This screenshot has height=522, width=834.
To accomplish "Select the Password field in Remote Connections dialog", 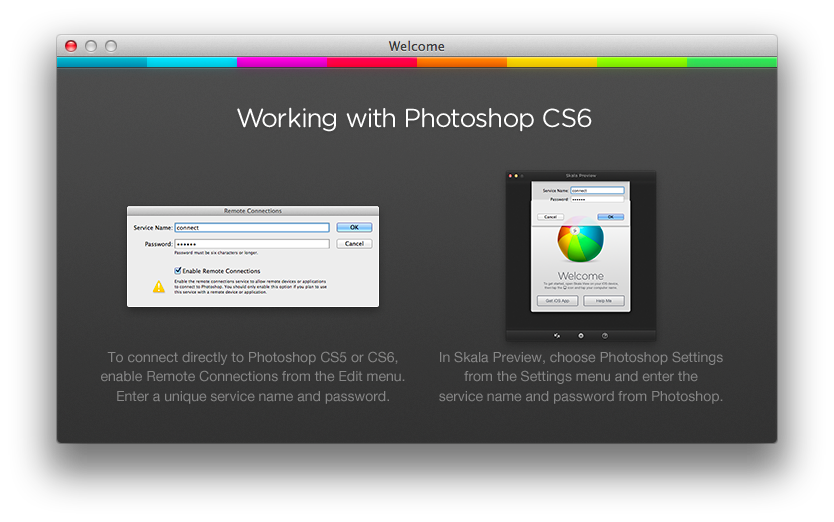I will pyautogui.click(x=252, y=244).
